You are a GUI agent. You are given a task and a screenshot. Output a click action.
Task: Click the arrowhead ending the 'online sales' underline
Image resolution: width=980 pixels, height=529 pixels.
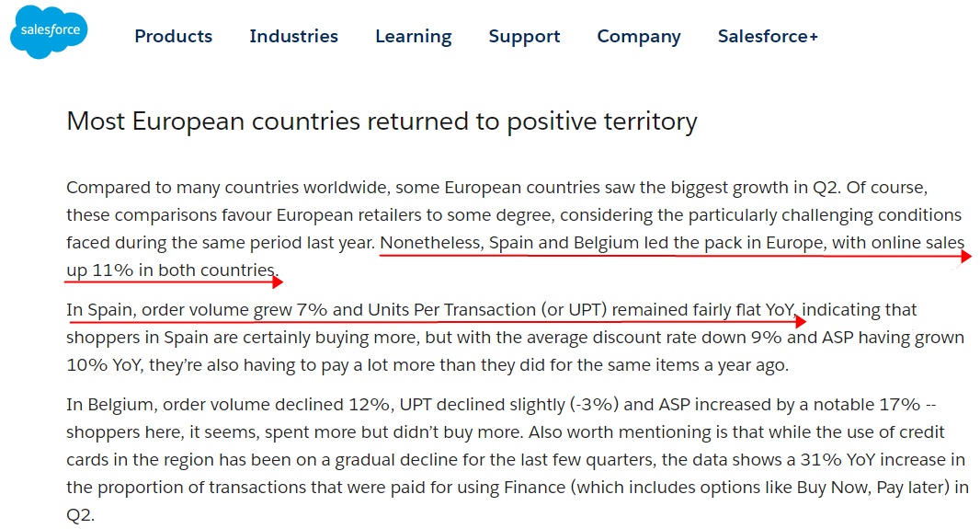tap(966, 256)
